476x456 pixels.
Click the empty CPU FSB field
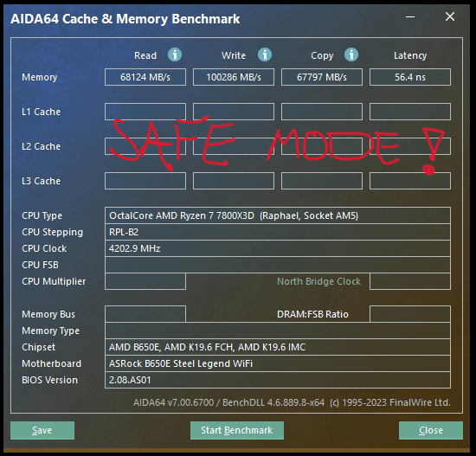(x=278, y=265)
